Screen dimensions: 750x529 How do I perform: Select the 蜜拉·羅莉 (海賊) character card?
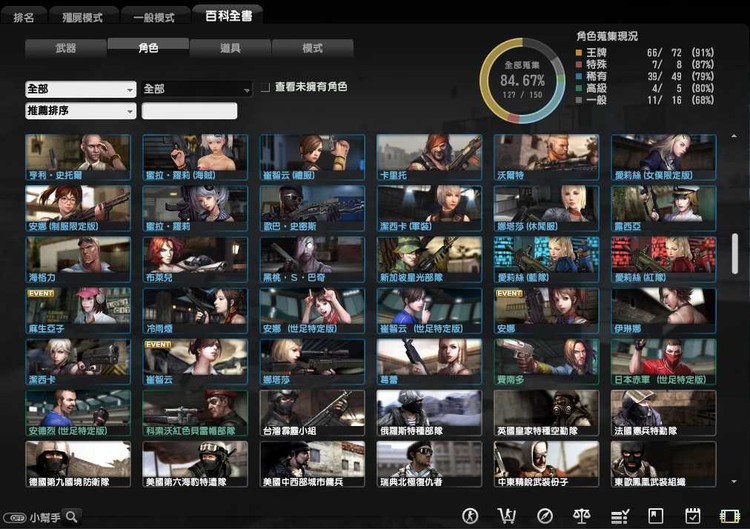tap(195, 157)
